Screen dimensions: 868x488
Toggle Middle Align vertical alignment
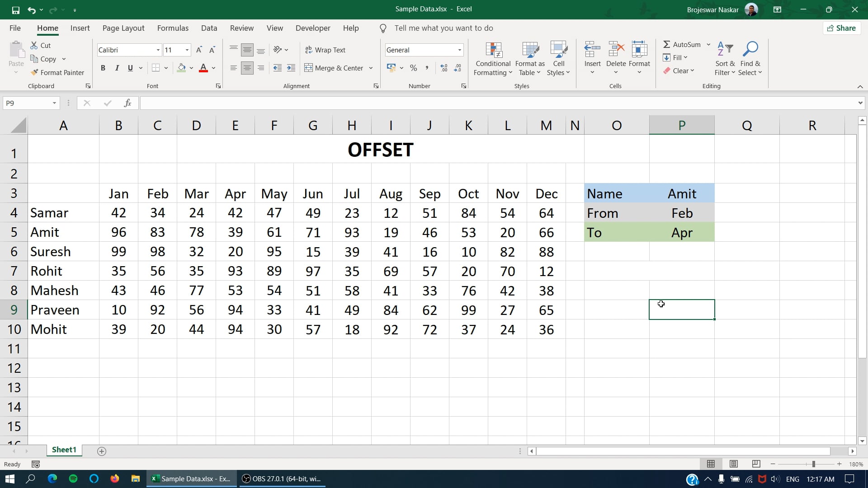[247, 50]
